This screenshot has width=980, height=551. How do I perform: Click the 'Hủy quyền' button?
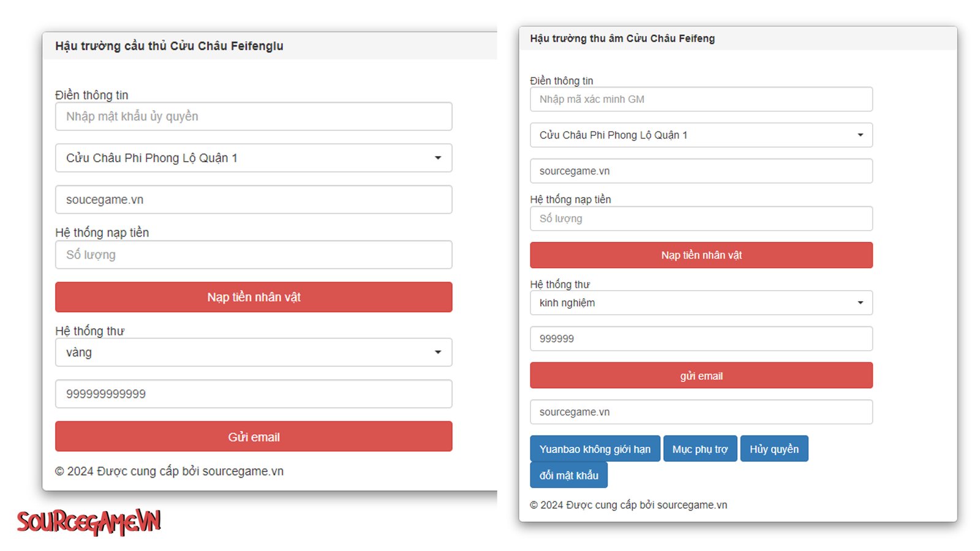pos(774,449)
